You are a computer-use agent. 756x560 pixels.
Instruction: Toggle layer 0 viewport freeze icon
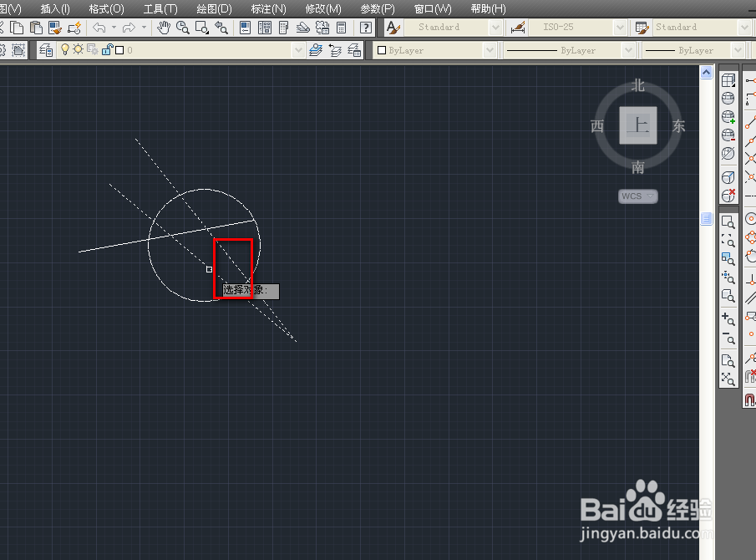click(x=93, y=49)
